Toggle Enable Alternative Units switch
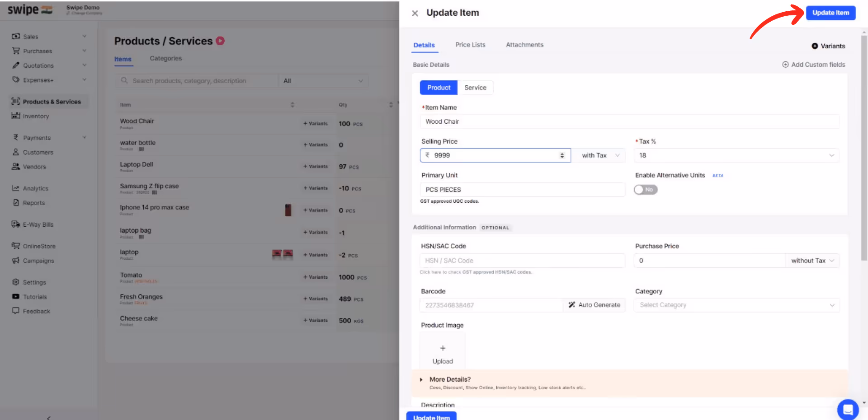This screenshot has width=868, height=420. tap(646, 190)
